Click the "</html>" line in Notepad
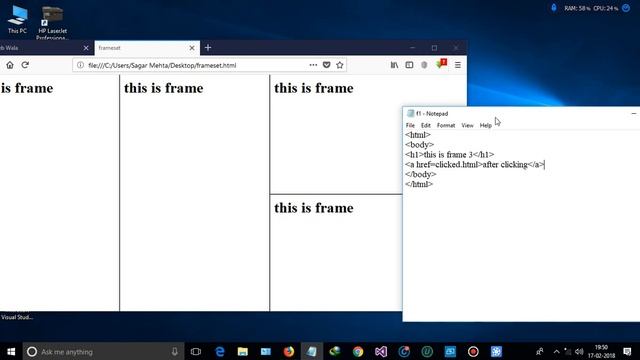Image resolution: width=640 pixels, height=360 pixels. [x=419, y=184]
